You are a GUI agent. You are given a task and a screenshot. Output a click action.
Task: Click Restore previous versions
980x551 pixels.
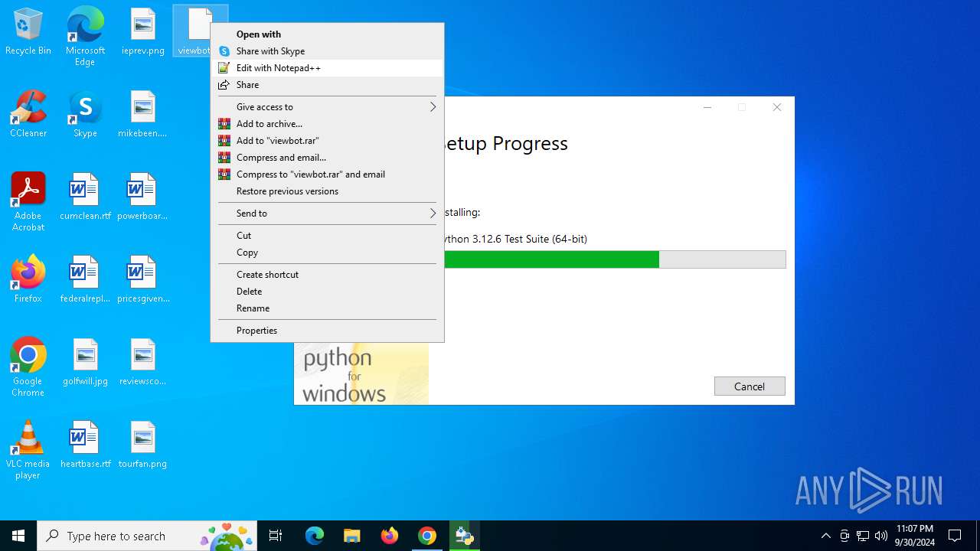click(327, 191)
